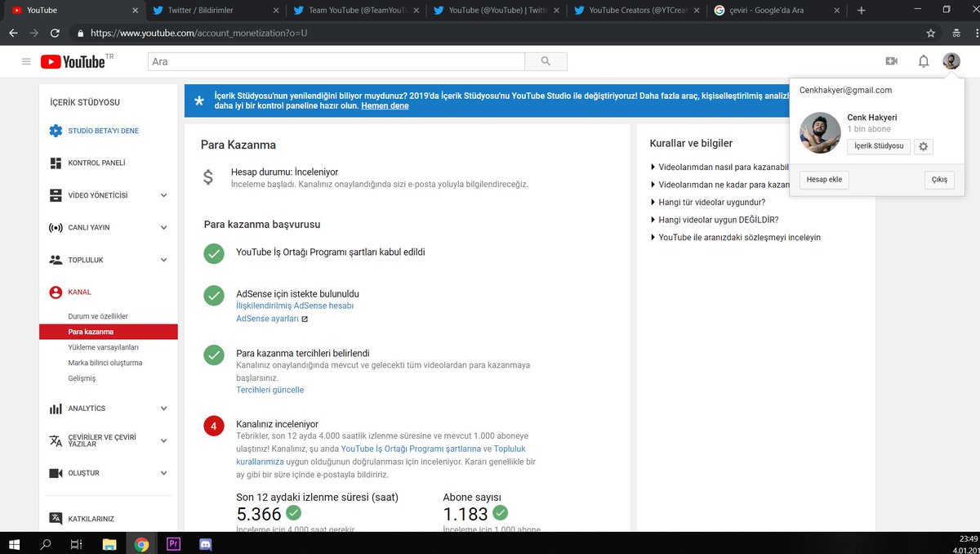Screen dimensions: 980x554
Task: Click the Ara search input field
Action: [x=336, y=61]
